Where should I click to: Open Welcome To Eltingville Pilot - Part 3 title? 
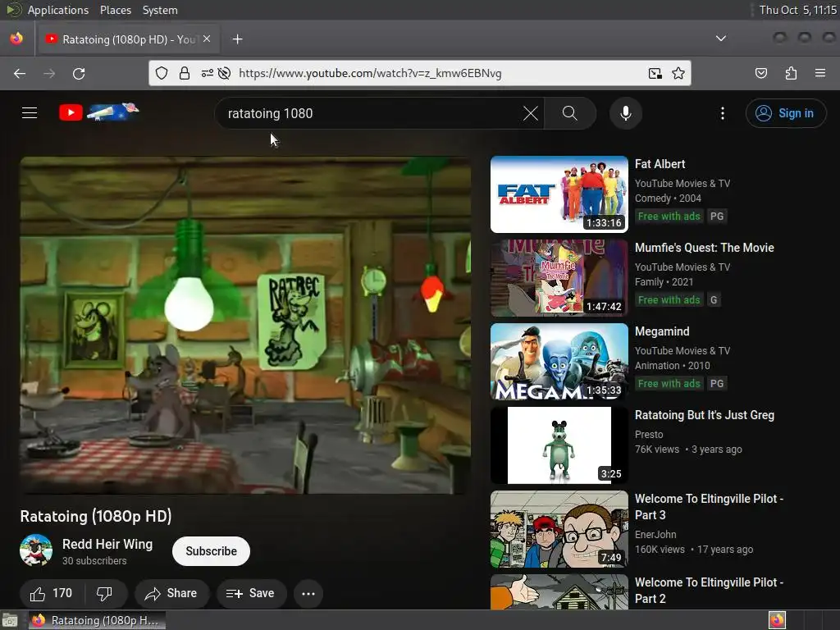(x=709, y=506)
